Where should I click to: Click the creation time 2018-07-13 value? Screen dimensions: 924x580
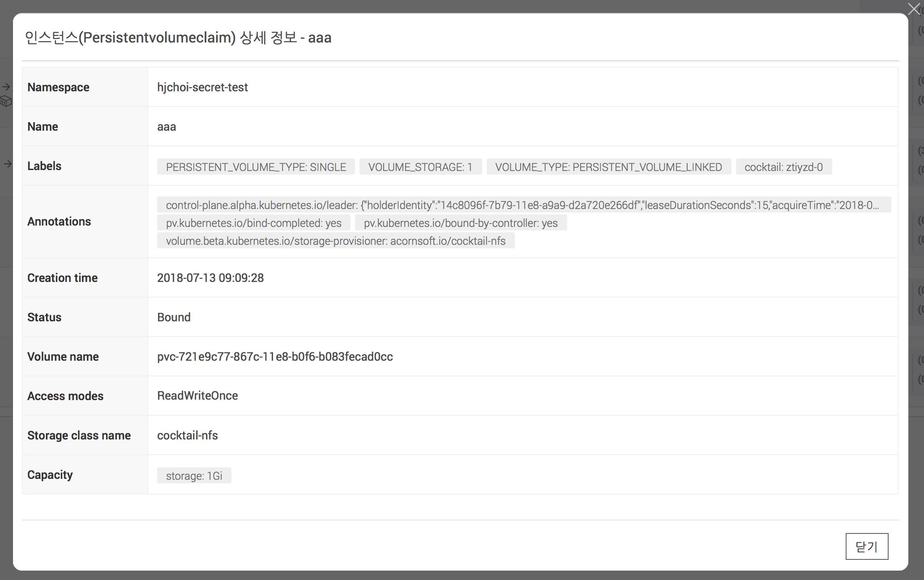(210, 278)
